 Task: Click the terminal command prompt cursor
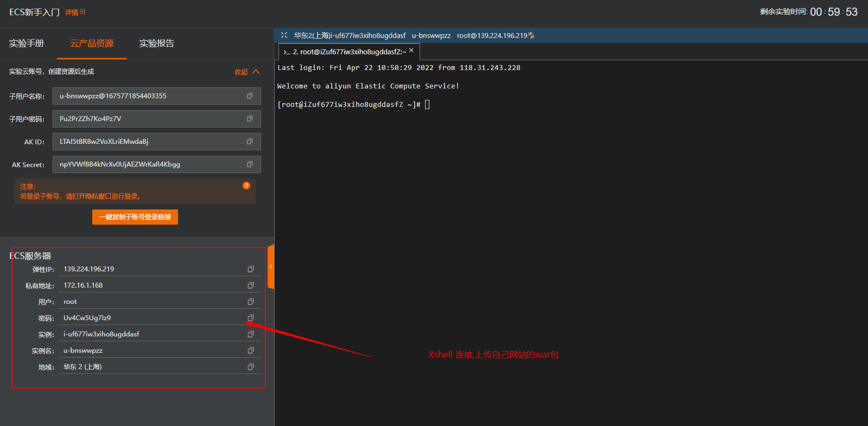[x=427, y=105]
